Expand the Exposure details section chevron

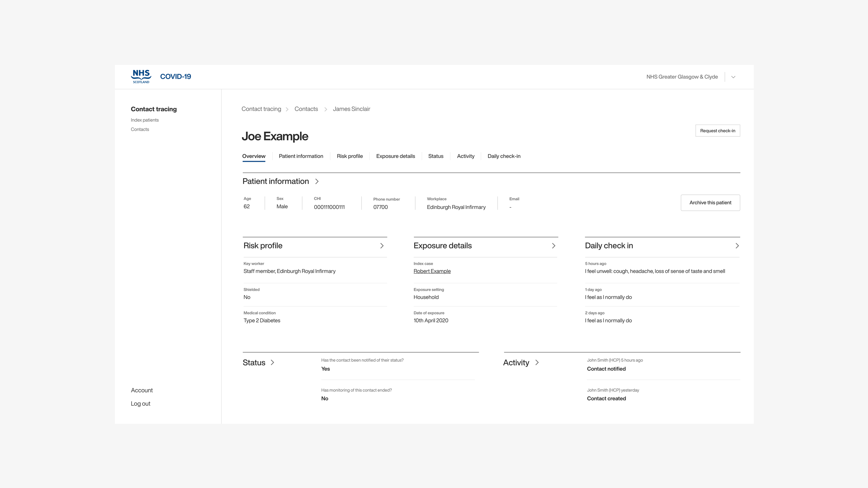pyautogui.click(x=553, y=246)
